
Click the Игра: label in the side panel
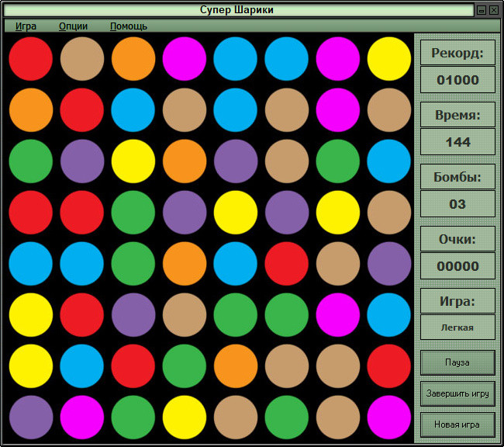(457, 301)
